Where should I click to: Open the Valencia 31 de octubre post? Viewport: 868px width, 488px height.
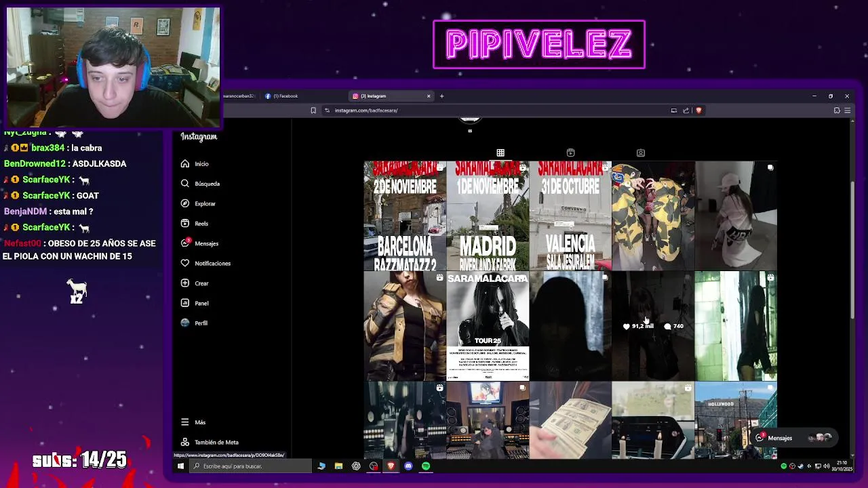tap(570, 216)
